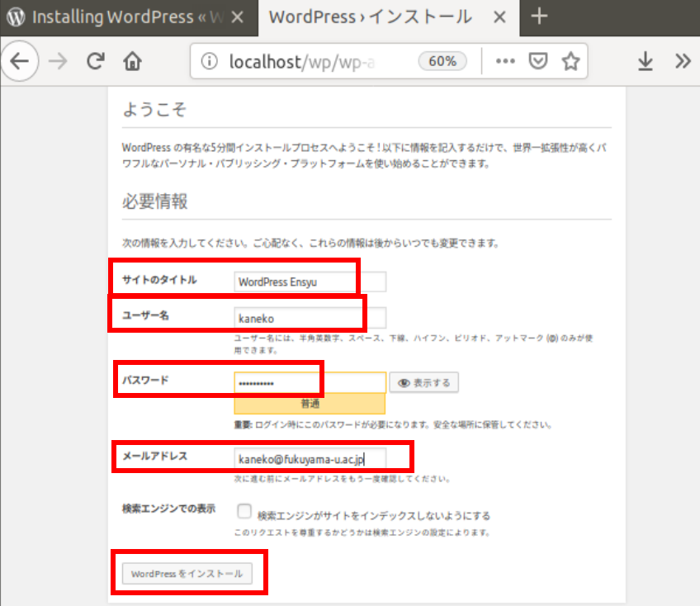Click the 必要情報 heading

pos(155,201)
